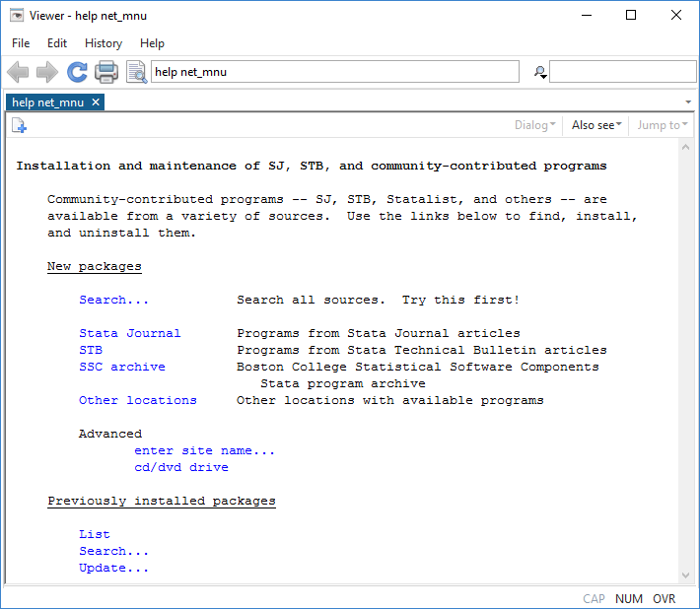
Task: Click the 'Try this first!' text
Action: click(x=460, y=300)
